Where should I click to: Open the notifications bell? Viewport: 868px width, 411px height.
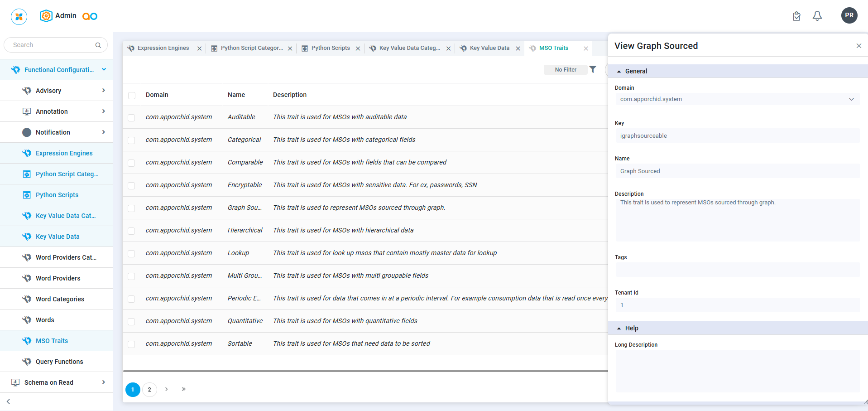point(817,16)
